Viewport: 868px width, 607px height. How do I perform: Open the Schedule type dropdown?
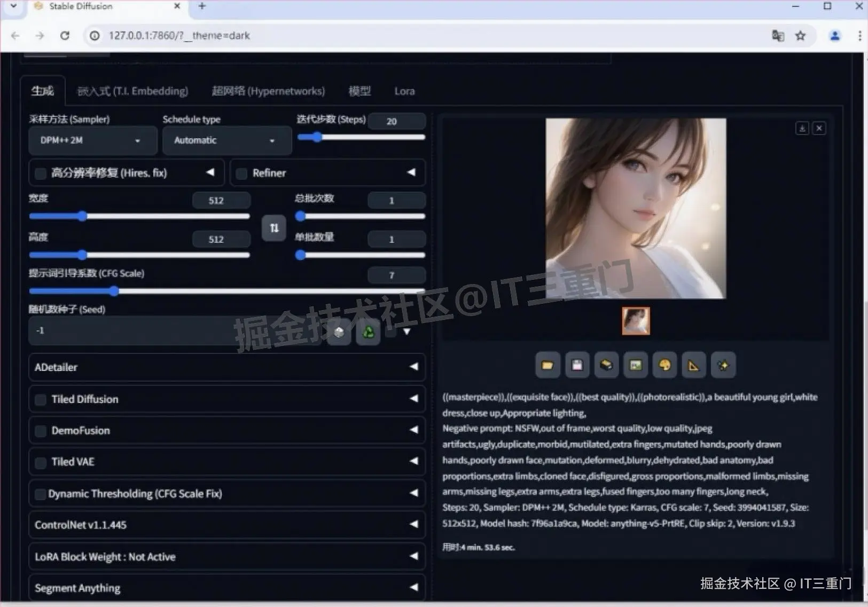coord(226,140)
